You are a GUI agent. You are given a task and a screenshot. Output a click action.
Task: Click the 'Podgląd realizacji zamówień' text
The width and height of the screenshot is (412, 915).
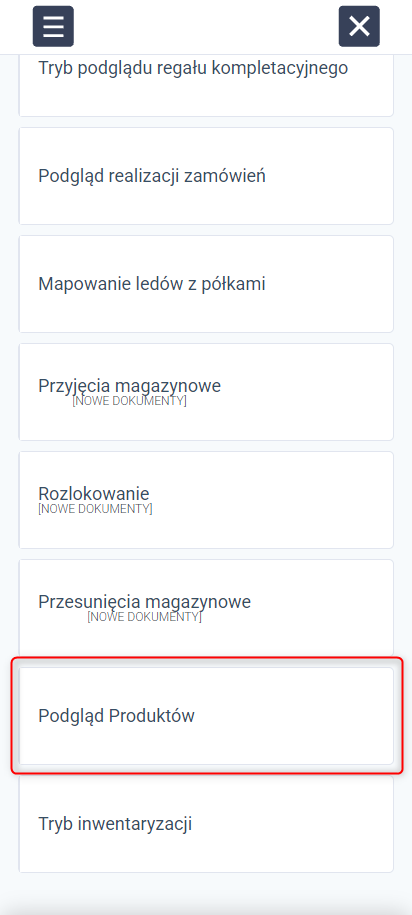click(x=152, y=176)
